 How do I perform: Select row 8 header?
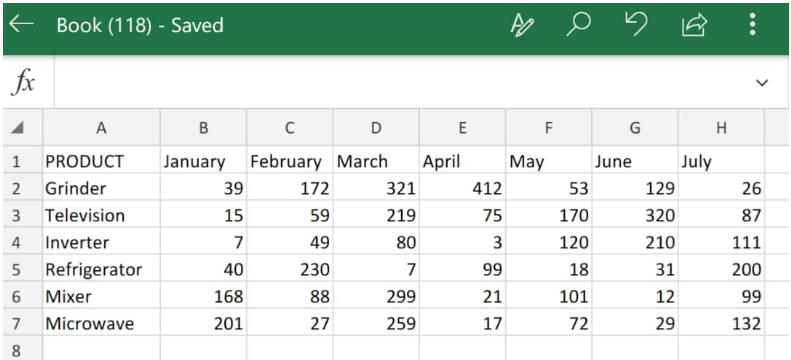coord(17,351)
